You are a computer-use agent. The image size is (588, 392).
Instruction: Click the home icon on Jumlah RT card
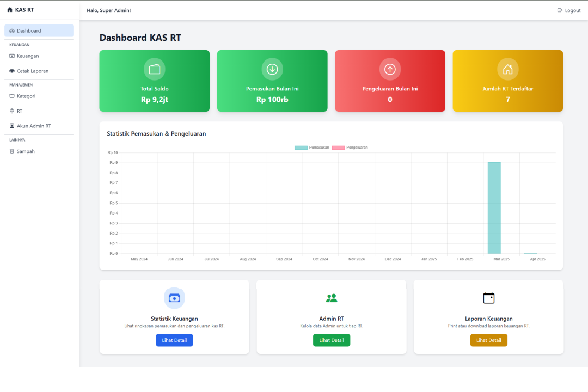coord(507,69)
